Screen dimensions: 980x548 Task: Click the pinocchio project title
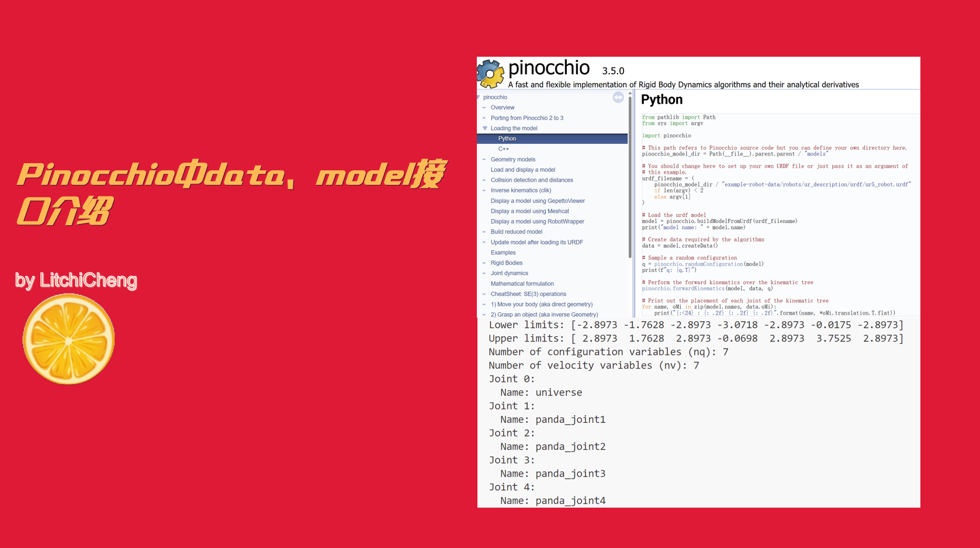coord(549,68)
